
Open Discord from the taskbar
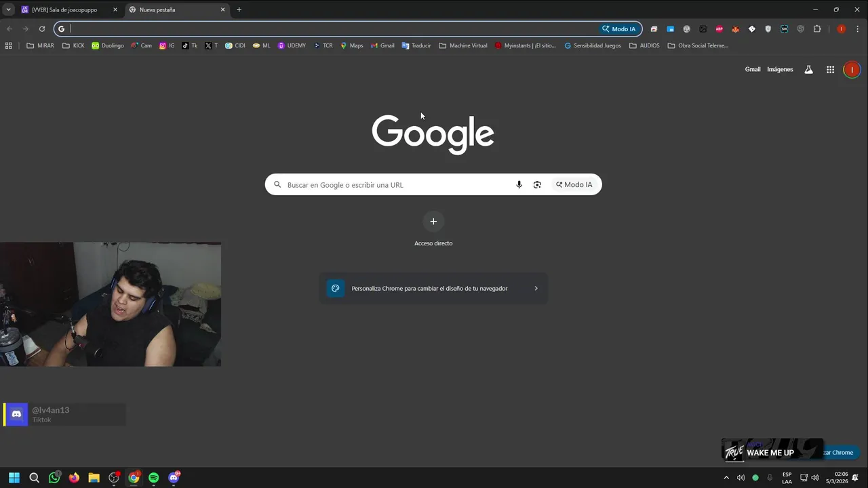[174, 478]
